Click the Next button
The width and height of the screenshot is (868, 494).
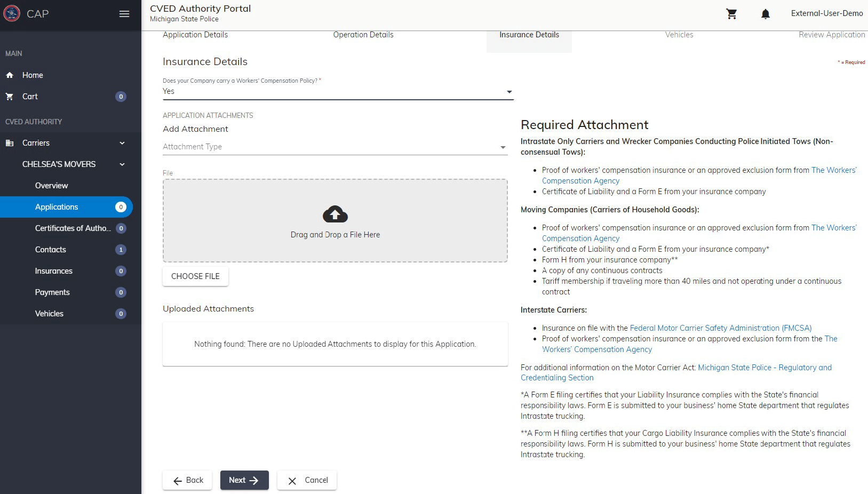(244, 480)
